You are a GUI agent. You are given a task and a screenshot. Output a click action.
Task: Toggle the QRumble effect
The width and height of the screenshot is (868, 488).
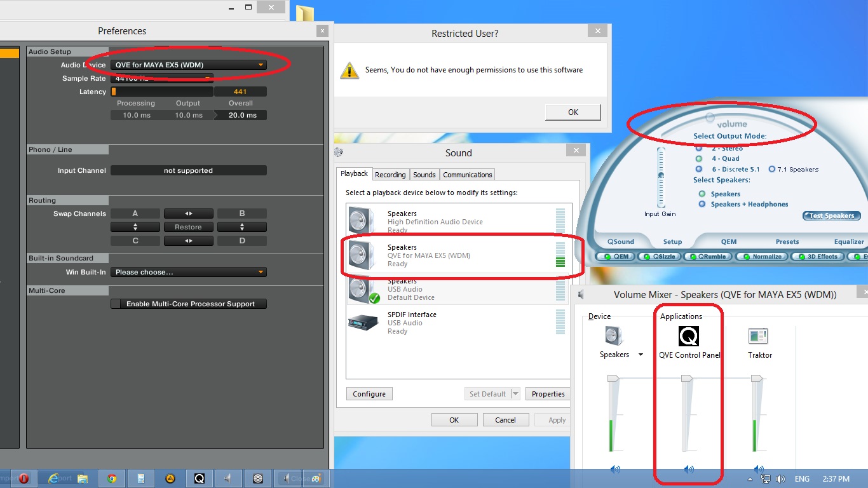tap(708, 257)
